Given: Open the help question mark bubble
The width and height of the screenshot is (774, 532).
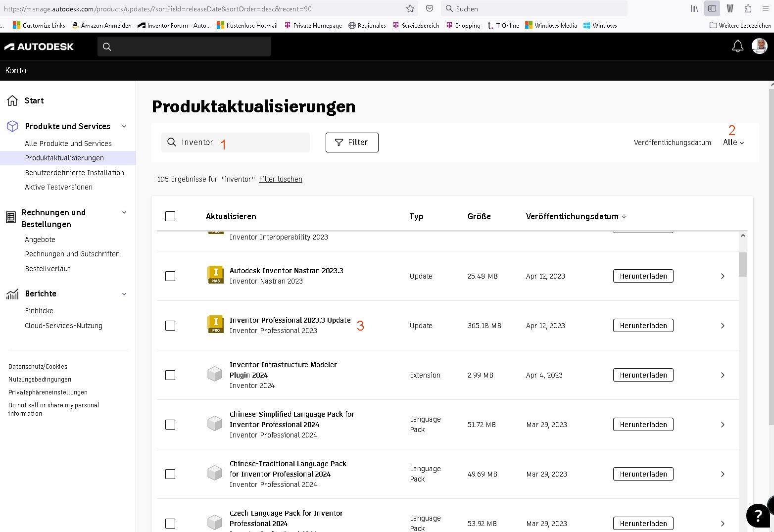Looking at the screenshot, I should 758,516.
